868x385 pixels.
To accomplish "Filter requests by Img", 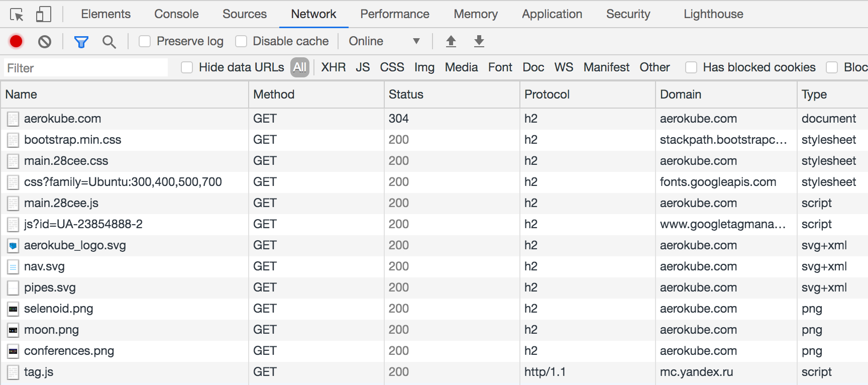I will (x=424, y=67).
